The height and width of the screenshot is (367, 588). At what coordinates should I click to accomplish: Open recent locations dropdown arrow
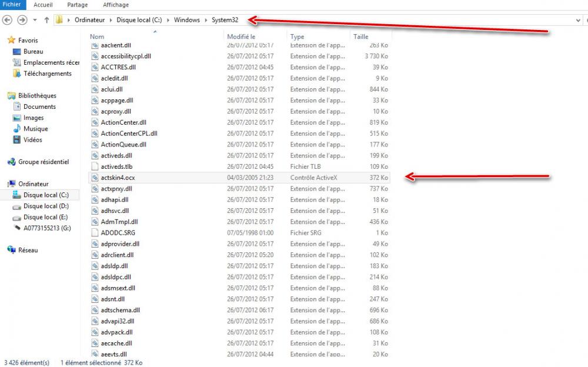pyautogui.click(x=35, y=20)
